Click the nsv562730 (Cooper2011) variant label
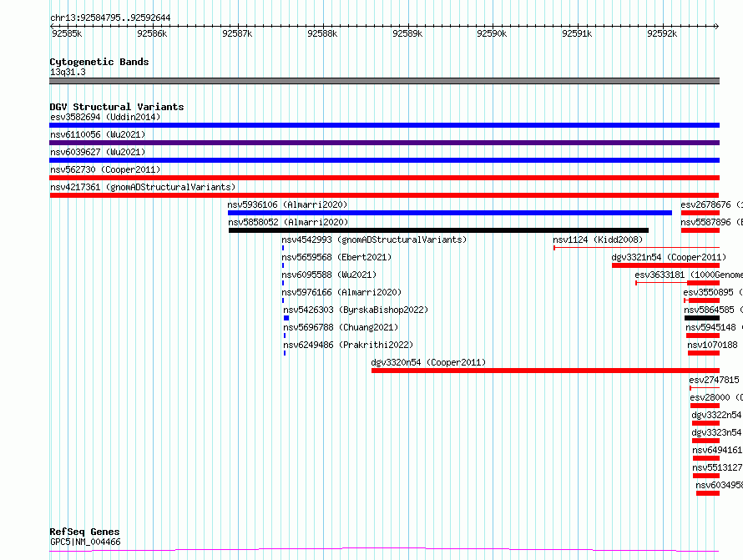The image size is (743, 560). click(105, 169)
